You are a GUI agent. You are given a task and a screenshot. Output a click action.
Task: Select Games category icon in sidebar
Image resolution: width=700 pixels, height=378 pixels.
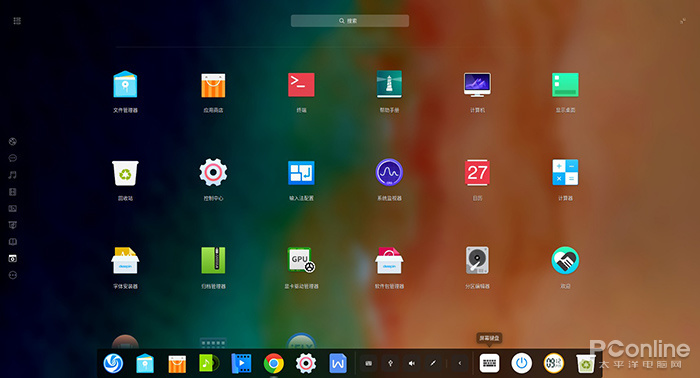(12, 225)
